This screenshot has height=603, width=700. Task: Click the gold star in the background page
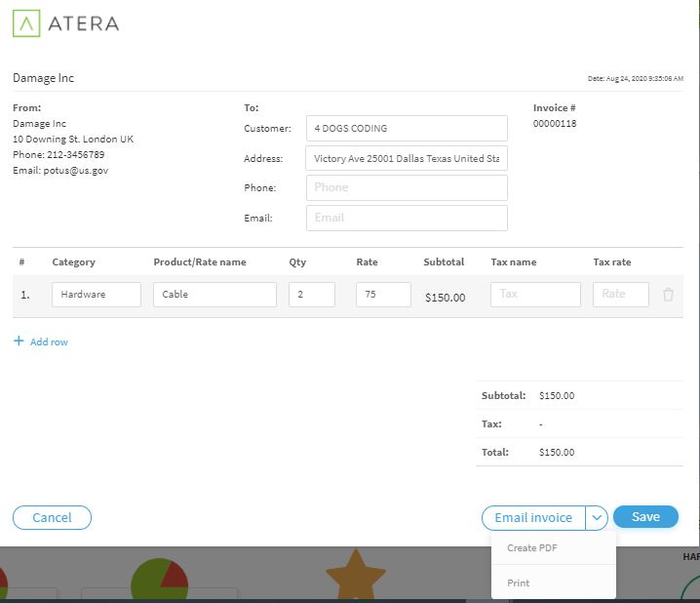355,574
